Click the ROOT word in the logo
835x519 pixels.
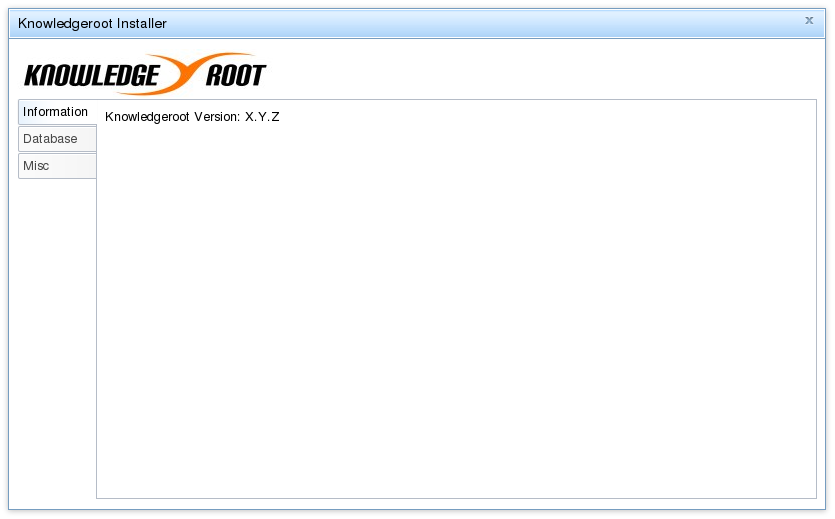pos(236,75)
